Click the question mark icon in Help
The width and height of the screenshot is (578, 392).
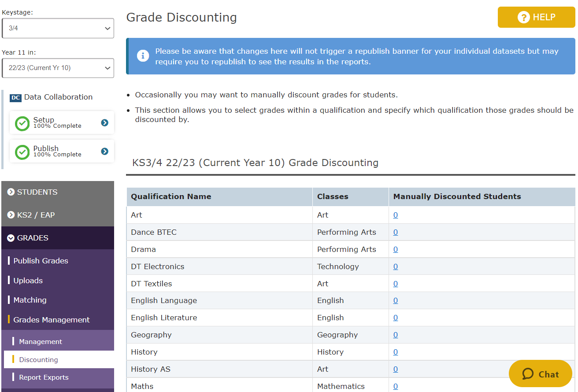click(x=523, y=18)
